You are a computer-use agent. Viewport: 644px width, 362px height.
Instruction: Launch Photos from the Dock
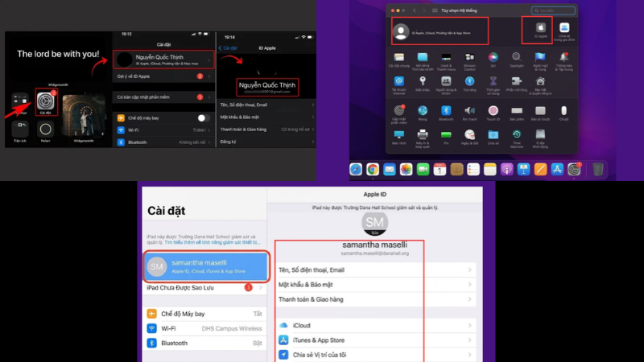click(407, 169)
